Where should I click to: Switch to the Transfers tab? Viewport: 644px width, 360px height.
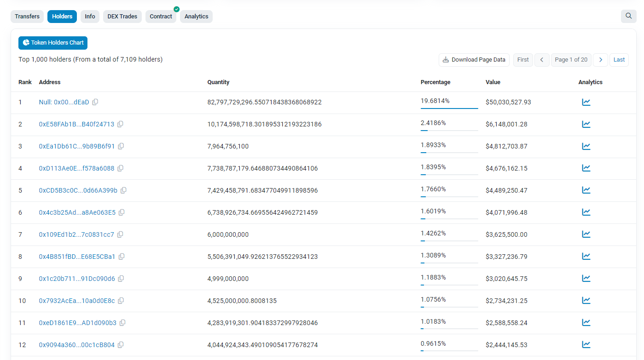click(x=27, y=17)
